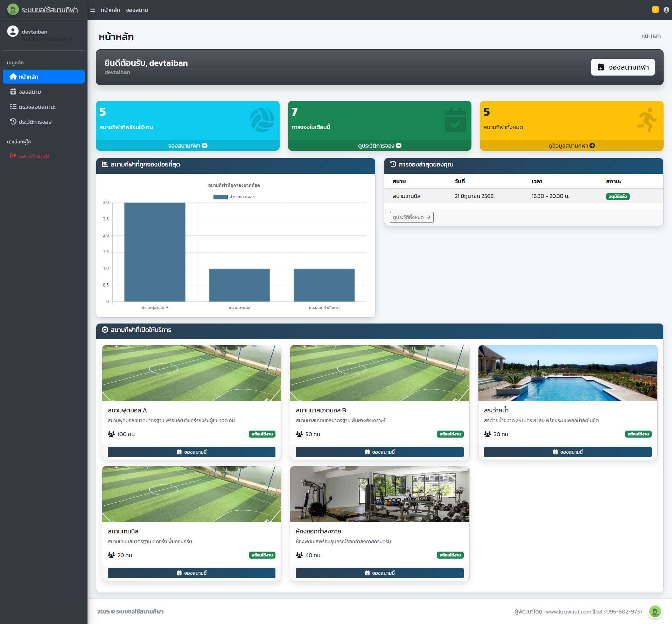Open the ตรวจสอบสถานะ sidebar menu item
Image resolution: width=672 pixels, height=624 pixels.
37,107
